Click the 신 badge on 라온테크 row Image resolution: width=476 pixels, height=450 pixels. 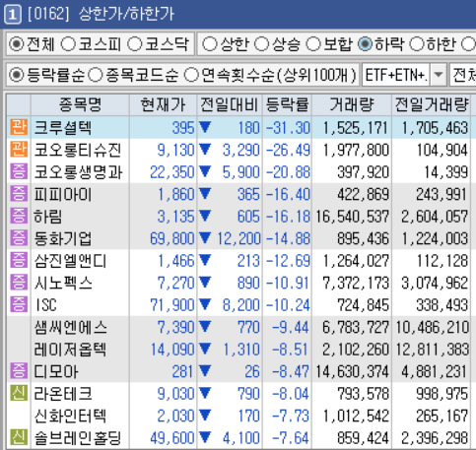pyautogui.click(x=19, y=394)
